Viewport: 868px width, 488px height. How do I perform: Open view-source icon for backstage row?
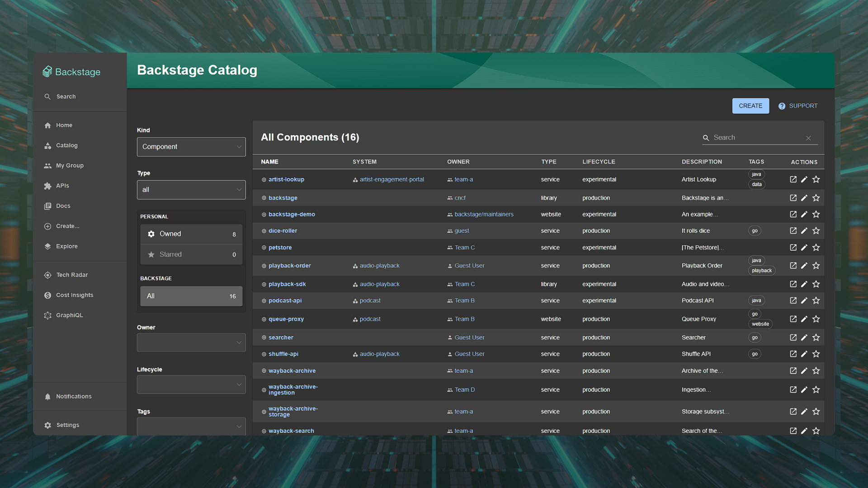pyautogui.click(x=793, y=198)
